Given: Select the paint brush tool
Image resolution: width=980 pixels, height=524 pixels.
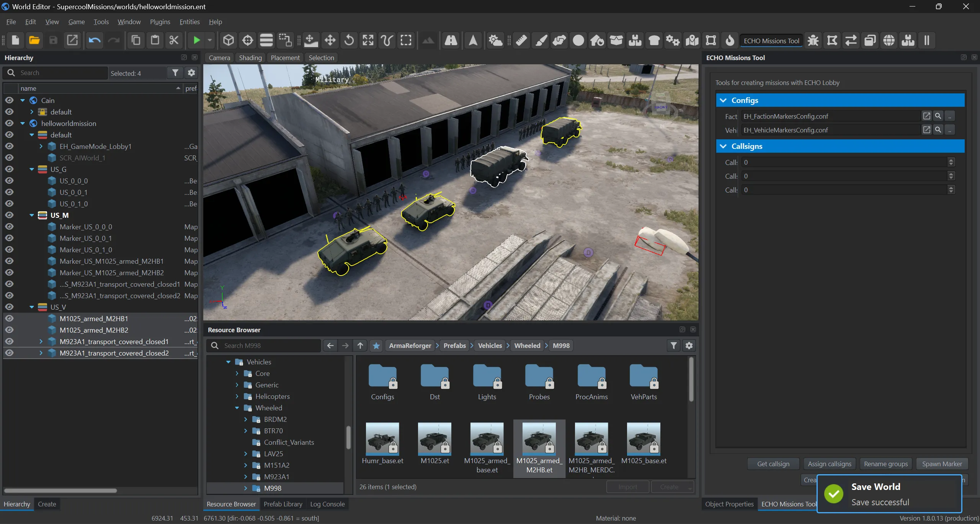Looking at the screenshot, I should [541, 40].
